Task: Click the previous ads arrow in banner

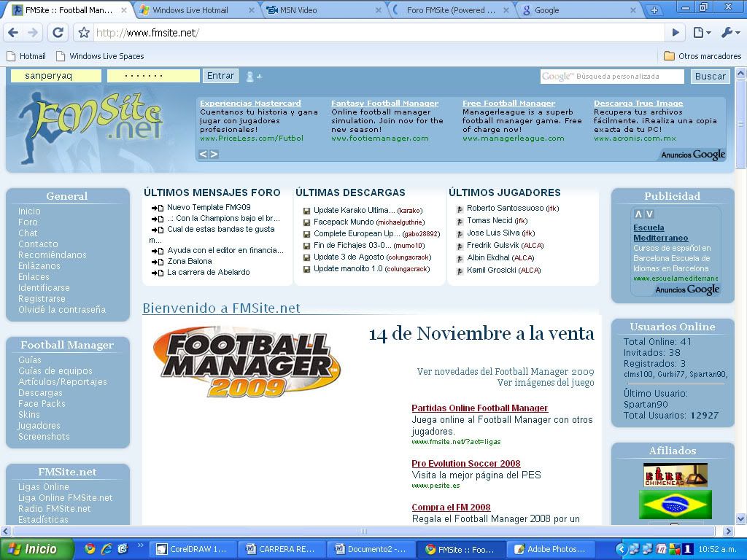Action: [204, 154]
